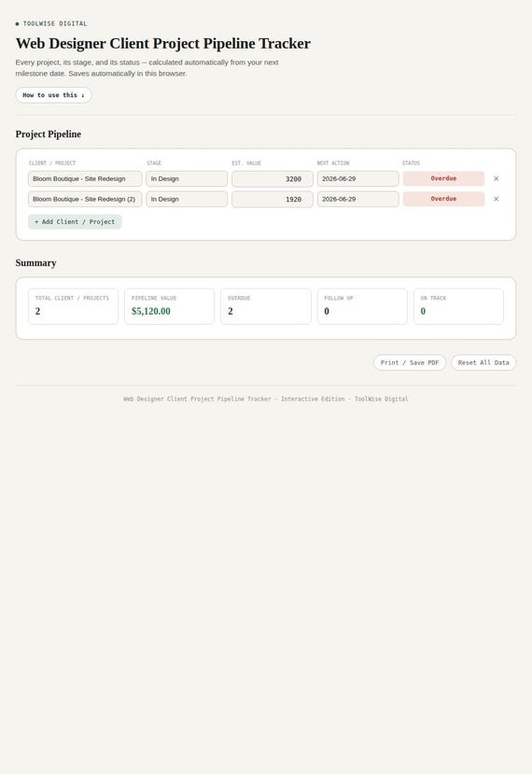
Task: Open the stage dropdown for the 1920 row
Action: (187, 199)
